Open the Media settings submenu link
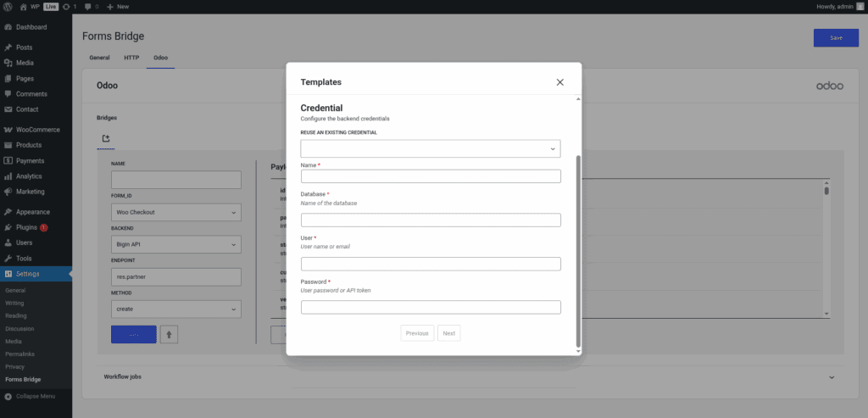The width and height of the screenshot is (868, 418). tap(14, 341)
